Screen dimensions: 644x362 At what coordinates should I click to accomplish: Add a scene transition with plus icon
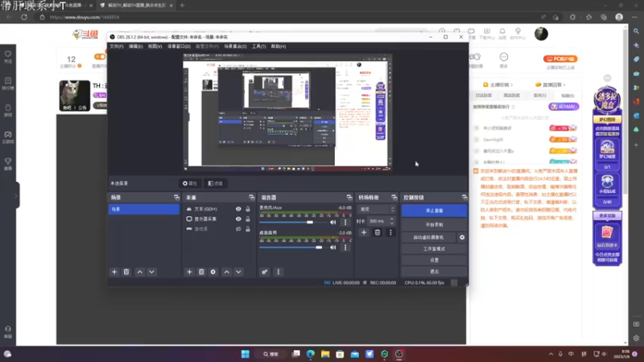point(364,232)
